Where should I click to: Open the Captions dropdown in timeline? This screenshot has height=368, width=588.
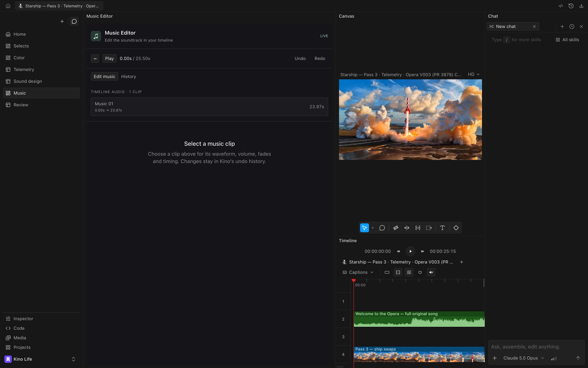click(x=358, y=272)
